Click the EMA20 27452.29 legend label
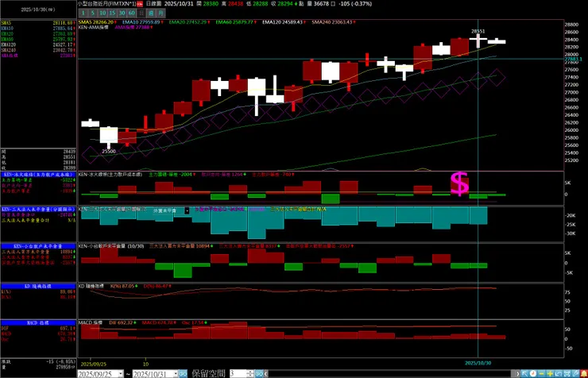Image resolution: width=588 pixels, height=378 pixels. pyautogui.click(x=189, y=22)
